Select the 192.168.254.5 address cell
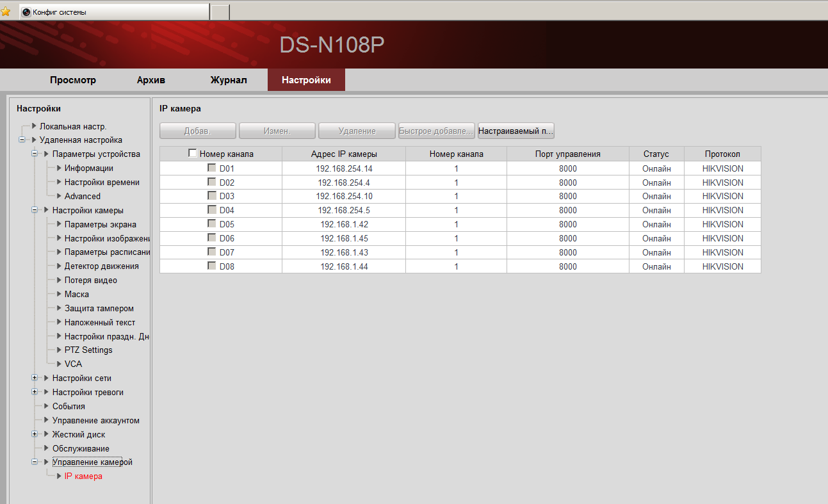The height and width of the screenshot is (504, 828). point(344,211)
